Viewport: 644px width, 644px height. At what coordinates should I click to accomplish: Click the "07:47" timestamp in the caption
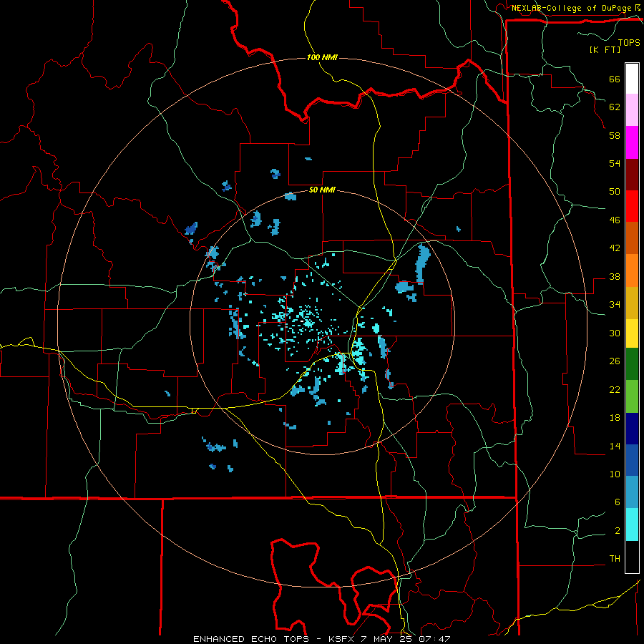click(434, 639)
